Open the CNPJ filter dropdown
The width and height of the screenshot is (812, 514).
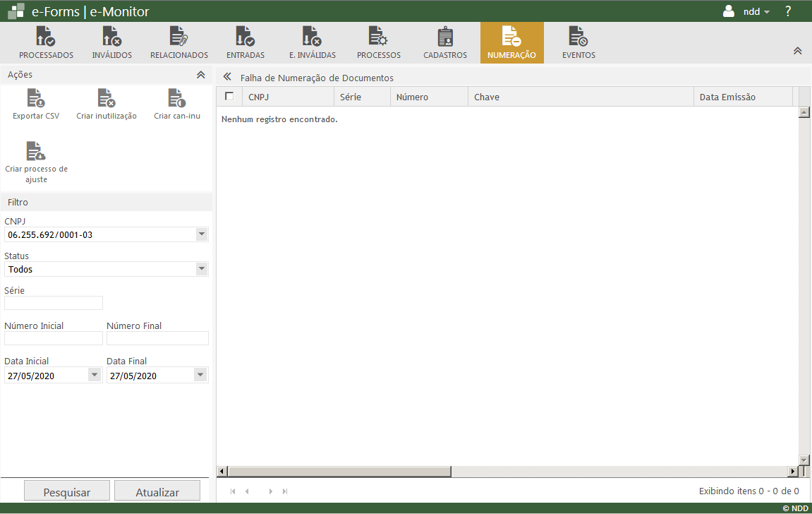click(201, 234)
